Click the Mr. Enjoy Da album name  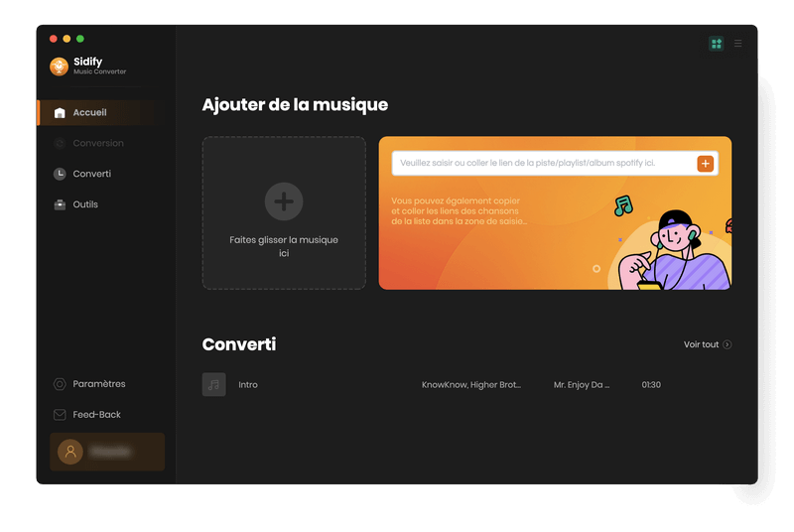coord(582,385)
